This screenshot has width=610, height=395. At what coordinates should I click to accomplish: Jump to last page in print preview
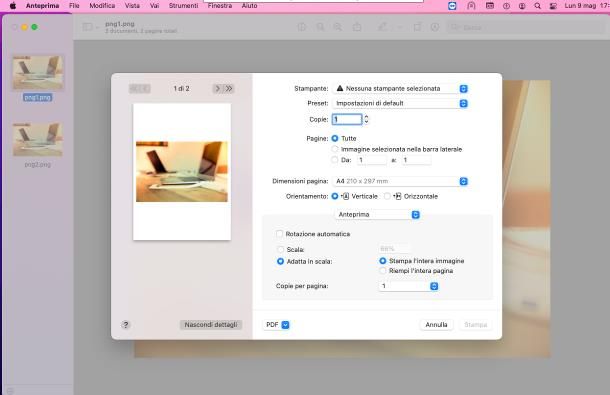229,88
